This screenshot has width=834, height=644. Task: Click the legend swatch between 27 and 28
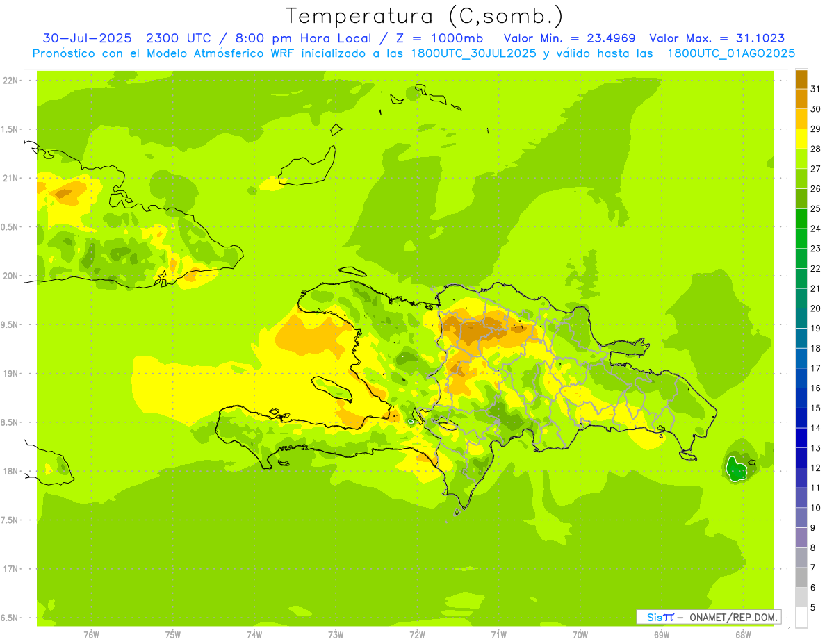tap(801, 158)
